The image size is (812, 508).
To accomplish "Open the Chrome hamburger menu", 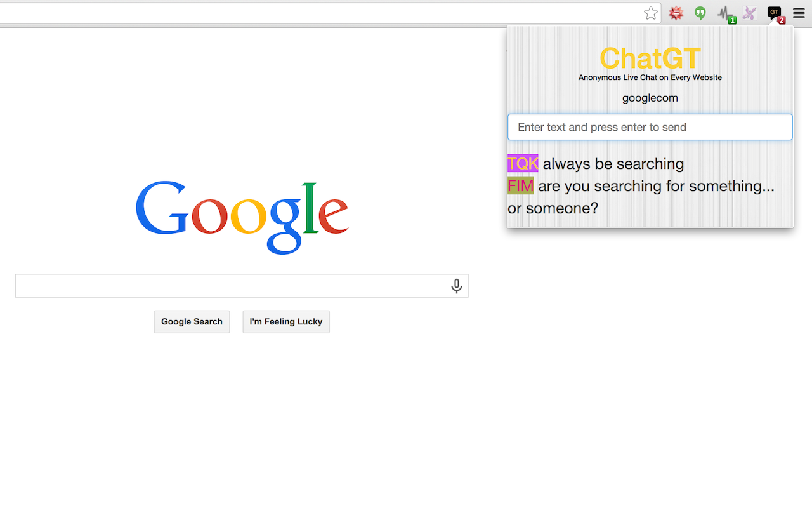I will 799,13.
